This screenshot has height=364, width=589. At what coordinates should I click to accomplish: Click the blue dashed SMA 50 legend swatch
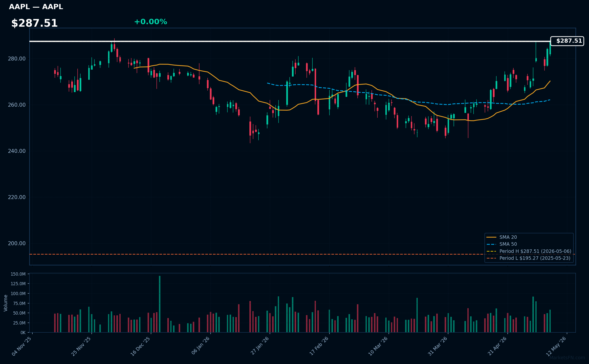coord(491,244)
